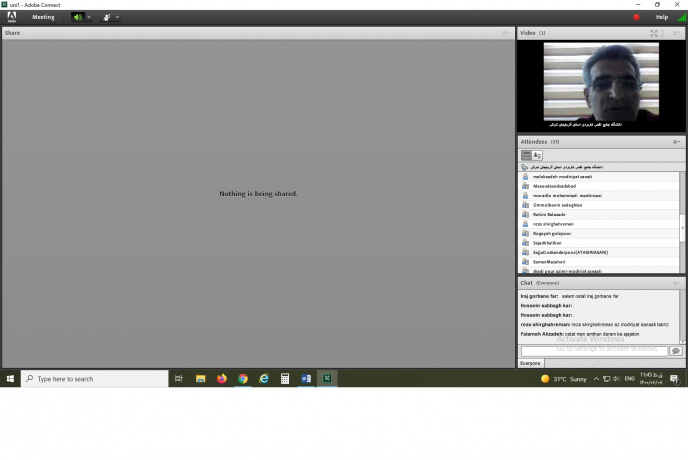This screenshot has height=460, width=688.
Task: Click the raise hand status icon
Action: [x=106, y=17]
